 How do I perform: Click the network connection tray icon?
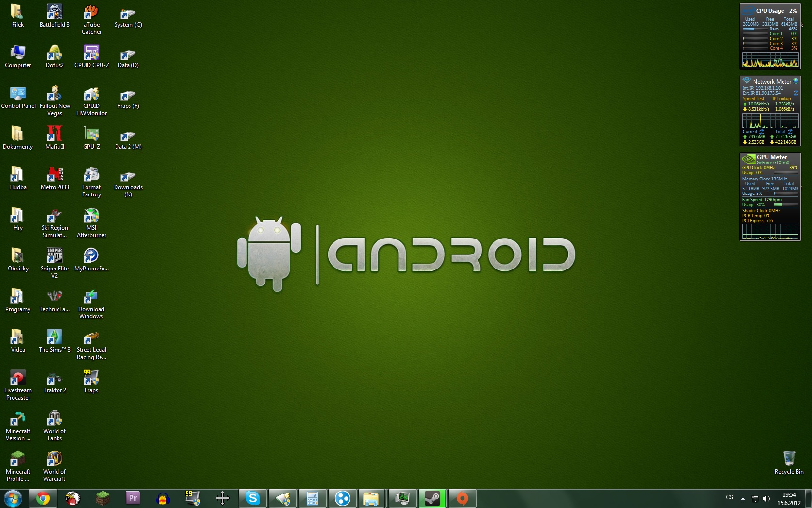click(755, 499)
